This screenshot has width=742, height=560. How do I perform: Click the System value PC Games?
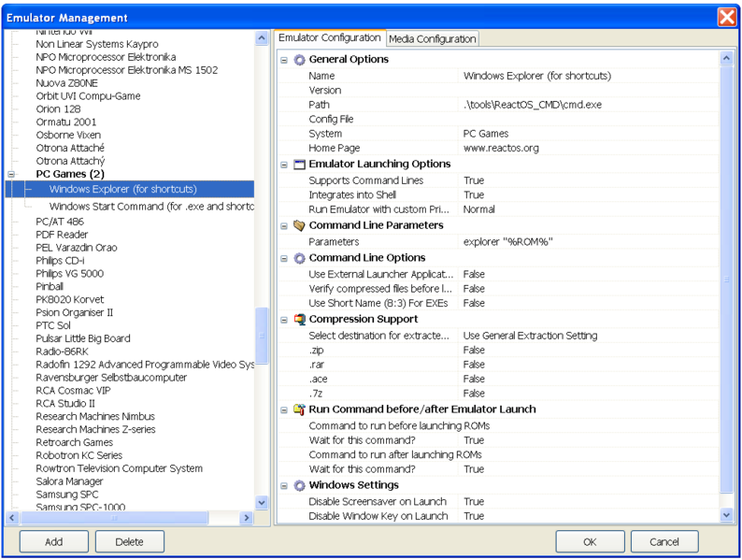tap(486, 134)
